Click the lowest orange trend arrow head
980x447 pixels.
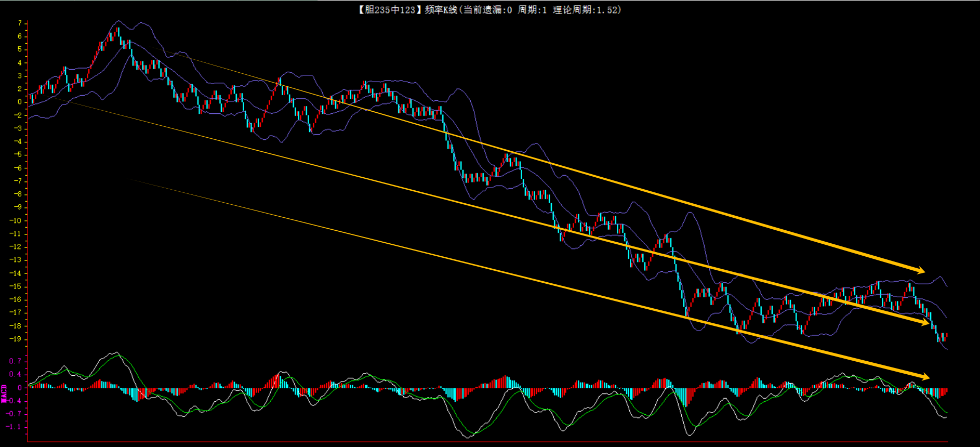point(925,376)
